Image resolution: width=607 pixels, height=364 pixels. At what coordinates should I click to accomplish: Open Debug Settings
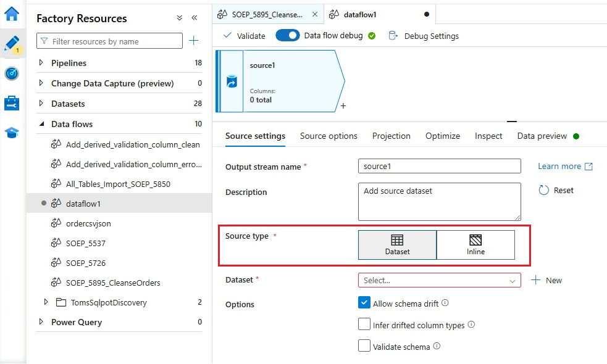[429, 36]
